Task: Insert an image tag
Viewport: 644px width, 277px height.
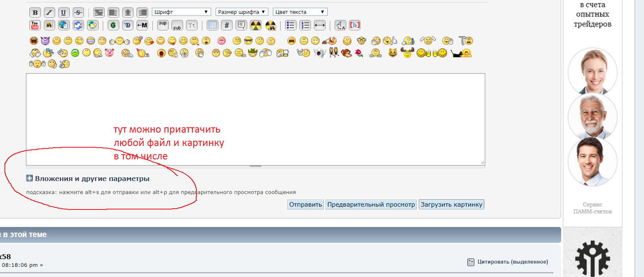Action: point(49,25)
